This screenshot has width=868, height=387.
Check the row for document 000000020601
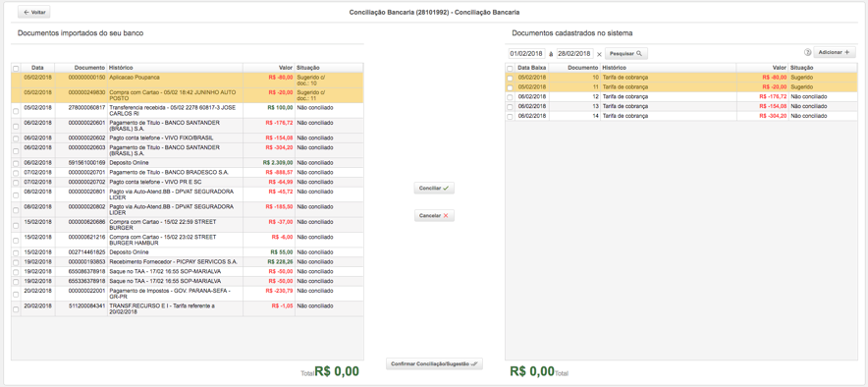(x=16, y=126)
